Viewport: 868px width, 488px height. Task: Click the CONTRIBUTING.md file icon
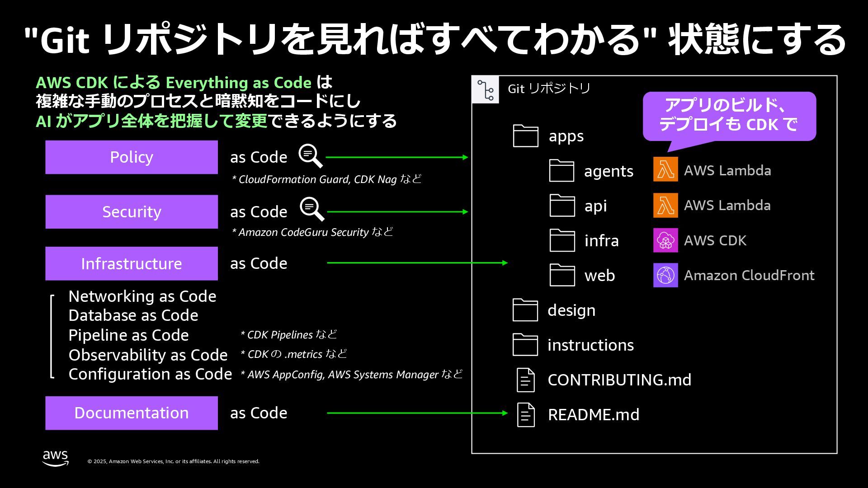[x=526, y=380]
